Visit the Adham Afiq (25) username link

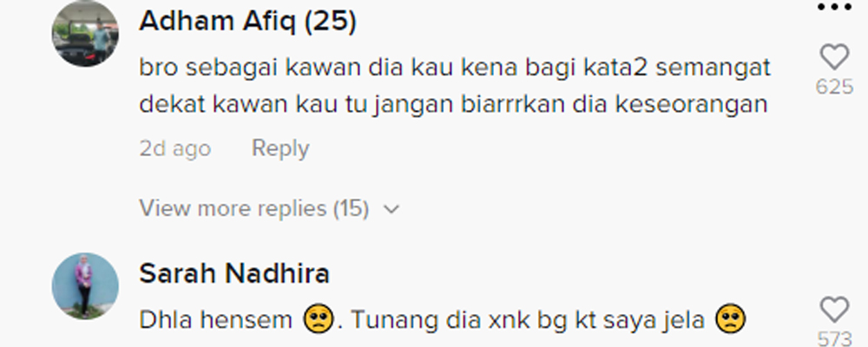247,23
